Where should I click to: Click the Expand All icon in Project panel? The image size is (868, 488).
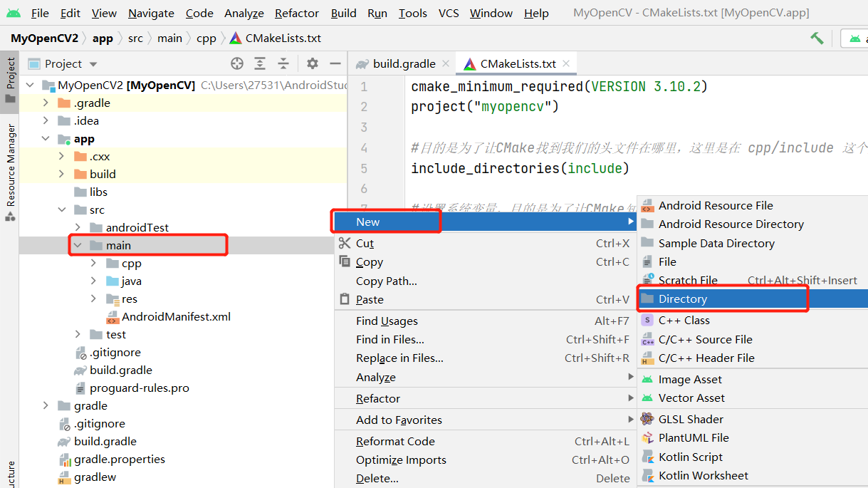pyautogui.click(x=260, y=63)
